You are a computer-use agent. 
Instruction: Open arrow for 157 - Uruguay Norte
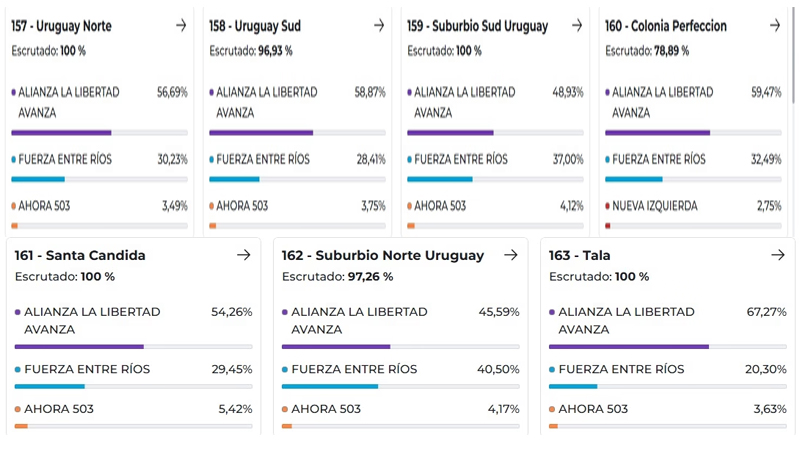(181, 26)
